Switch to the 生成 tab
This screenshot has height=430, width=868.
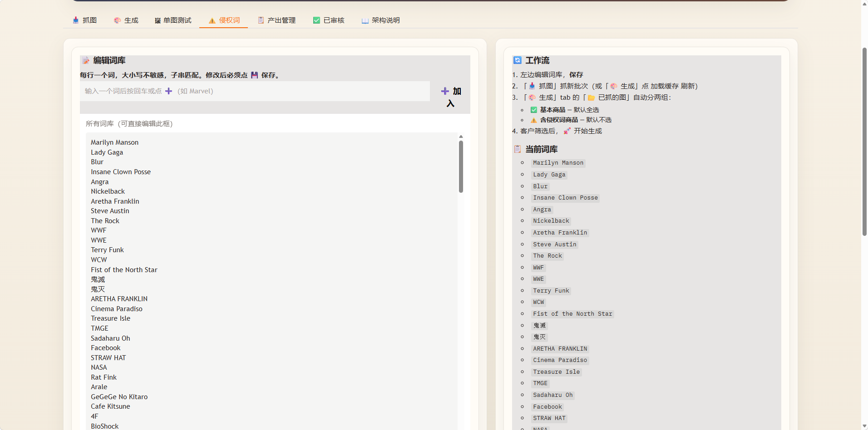coord(126,20)
